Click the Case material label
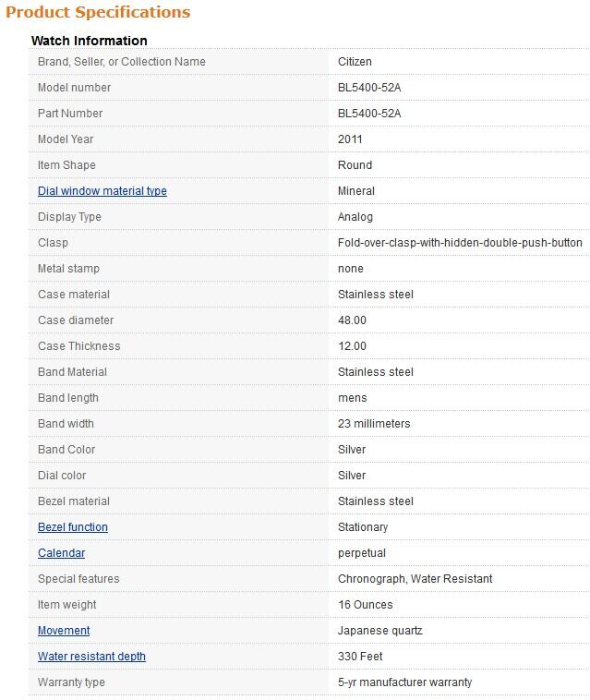590x700 pixels. 74,295
